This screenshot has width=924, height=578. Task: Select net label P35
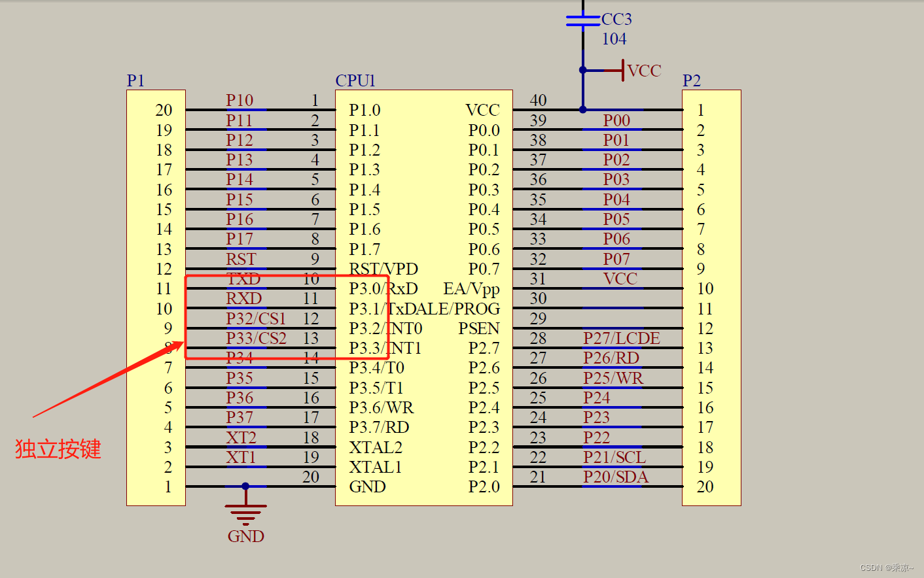click(240, 378)
